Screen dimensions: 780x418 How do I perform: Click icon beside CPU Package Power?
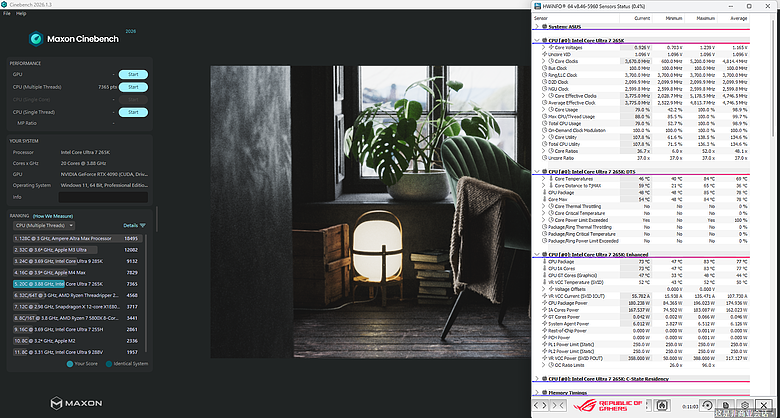544,303
